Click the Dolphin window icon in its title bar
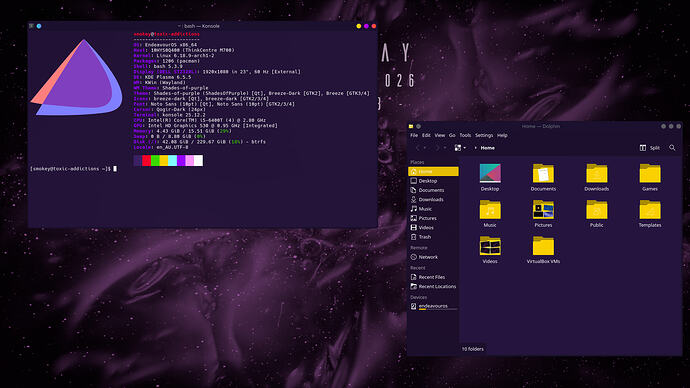 [x=411, y=126]
